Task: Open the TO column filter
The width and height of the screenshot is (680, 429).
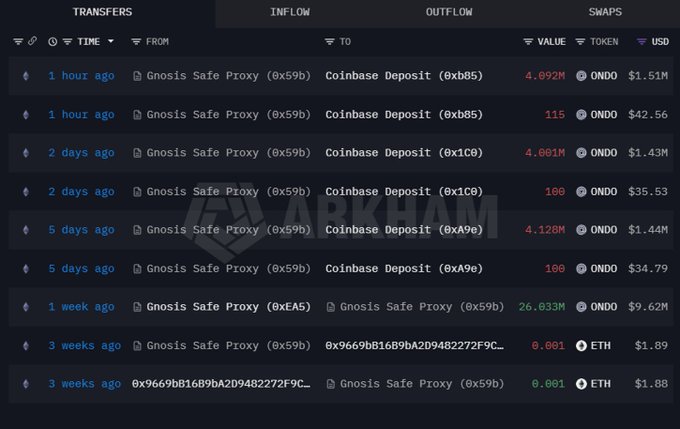Action: point(330,42)
